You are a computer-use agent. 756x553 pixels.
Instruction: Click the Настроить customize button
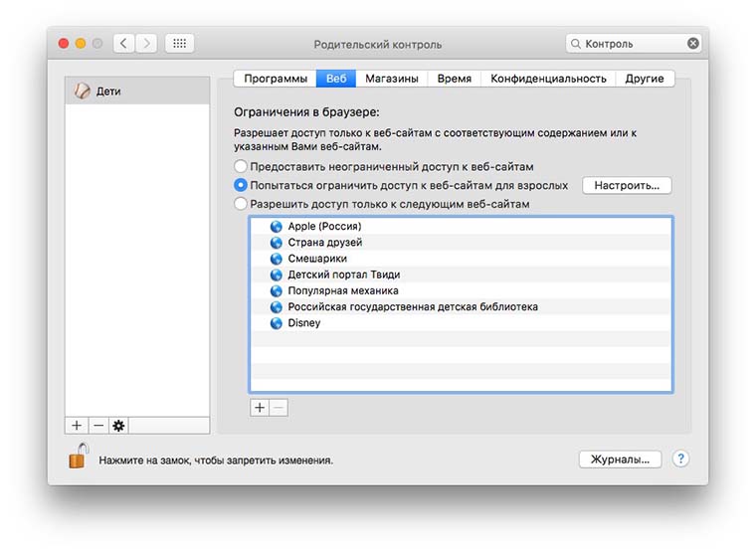pos(627,186)
